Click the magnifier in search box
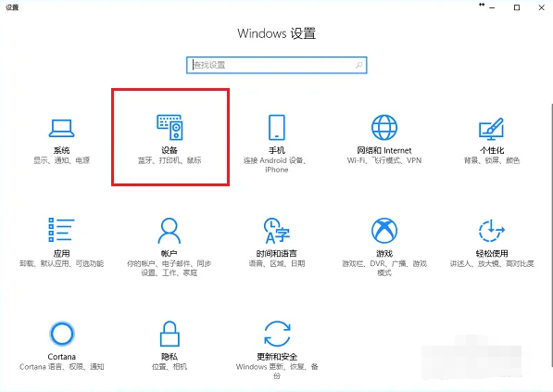The width and height of the screenshot is (553, 392). pyautogui.click(x=358, y=65)
